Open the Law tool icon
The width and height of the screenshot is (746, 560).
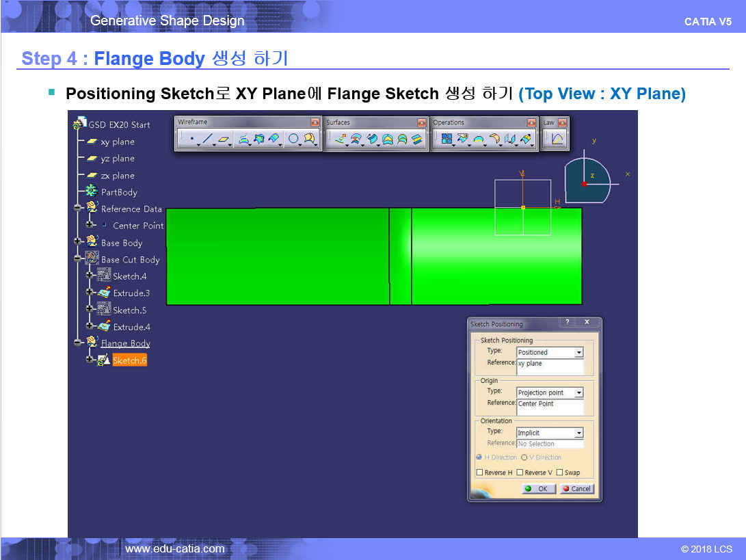click(x=557, y=139)
